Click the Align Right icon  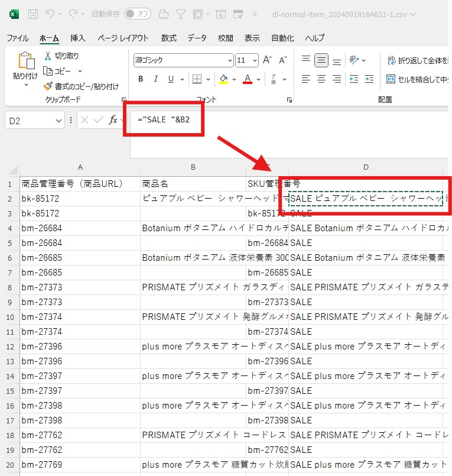[x=337, y=79]
